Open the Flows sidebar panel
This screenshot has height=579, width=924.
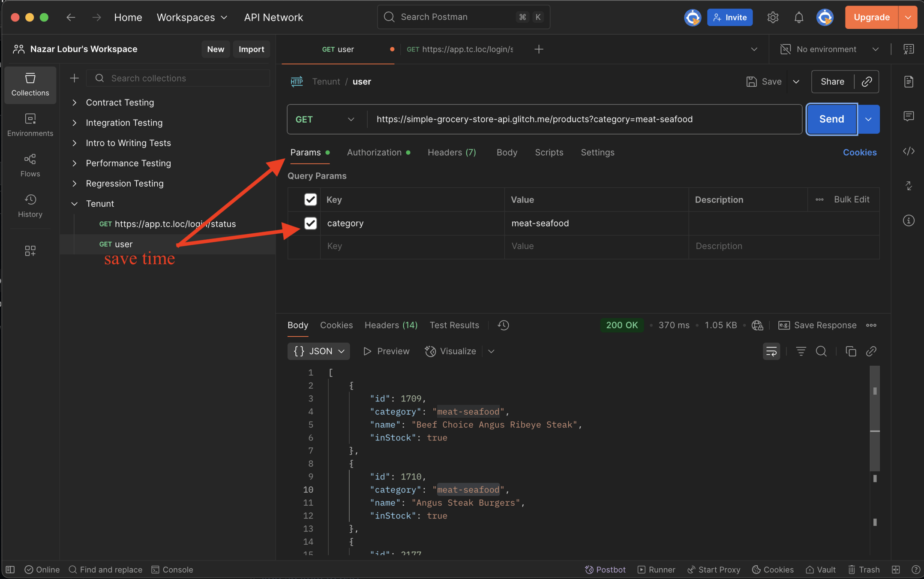coord(30,165)
